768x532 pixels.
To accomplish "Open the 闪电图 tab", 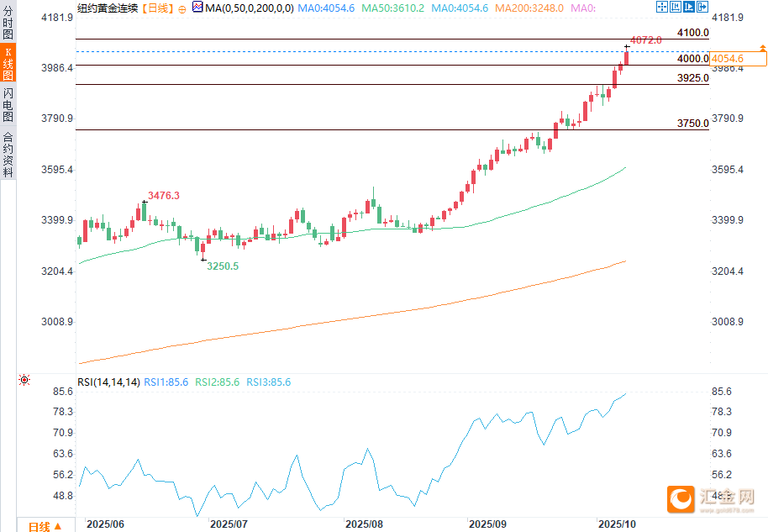I will [8, 104].
